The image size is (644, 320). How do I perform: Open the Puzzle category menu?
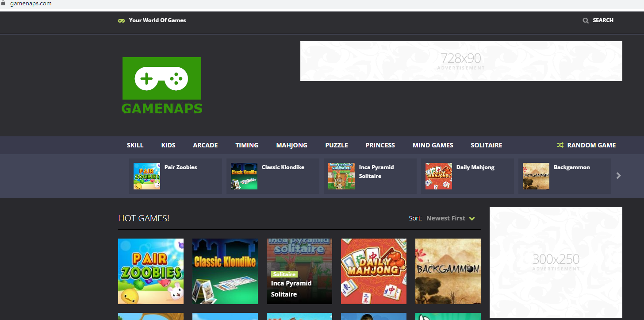[337, 145]
